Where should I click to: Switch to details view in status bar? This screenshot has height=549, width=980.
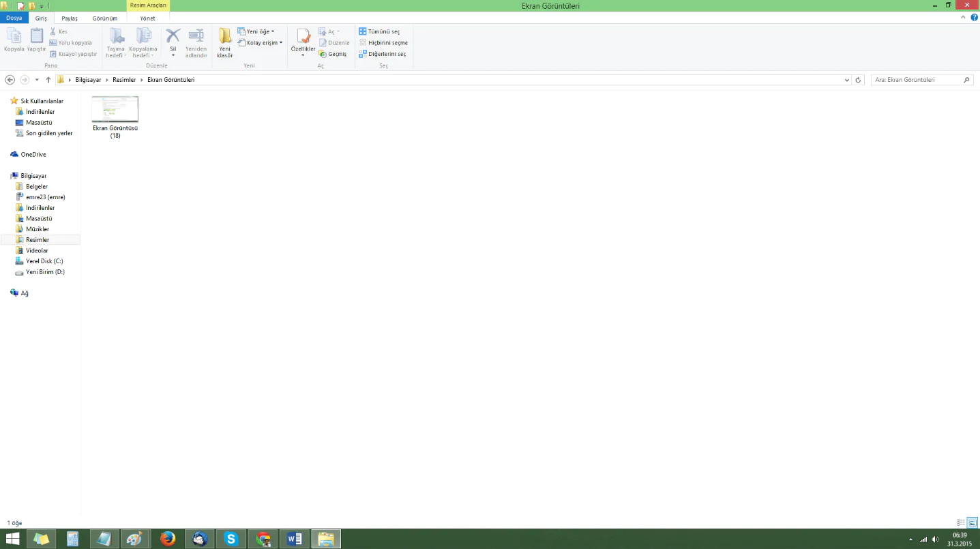(x=961, y=522)
